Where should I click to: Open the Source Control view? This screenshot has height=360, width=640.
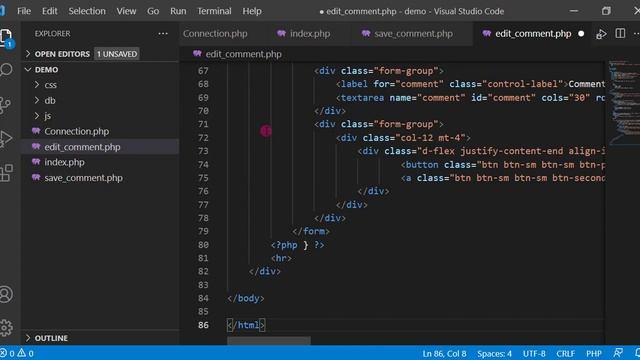tap(5, 105)
